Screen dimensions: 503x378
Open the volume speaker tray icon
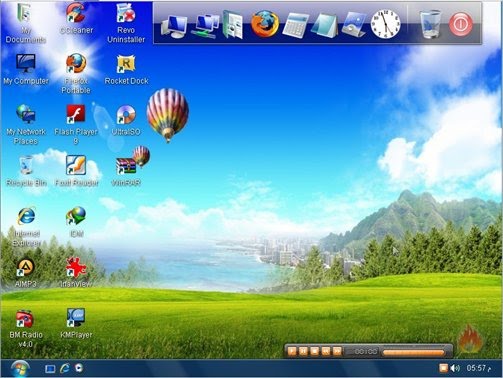click(x=455, y=368)
